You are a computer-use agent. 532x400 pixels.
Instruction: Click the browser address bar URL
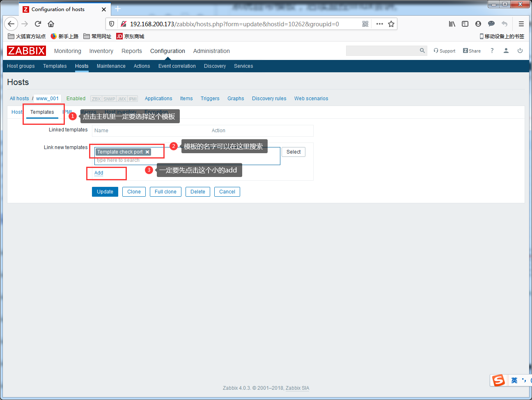[x=234, y=24]
